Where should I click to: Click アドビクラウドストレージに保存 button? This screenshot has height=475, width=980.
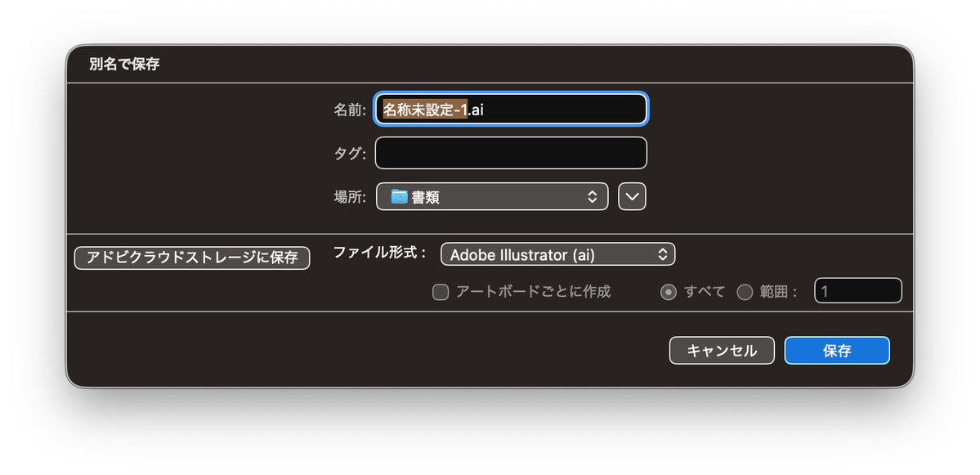(192, 258)
